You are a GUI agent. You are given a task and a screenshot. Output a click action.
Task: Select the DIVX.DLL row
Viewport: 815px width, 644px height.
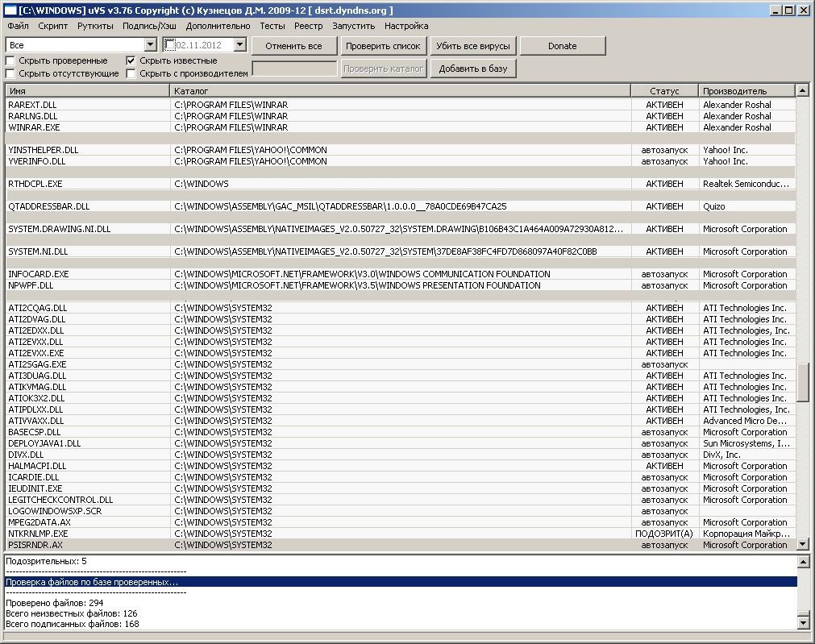tap(400, 455)
